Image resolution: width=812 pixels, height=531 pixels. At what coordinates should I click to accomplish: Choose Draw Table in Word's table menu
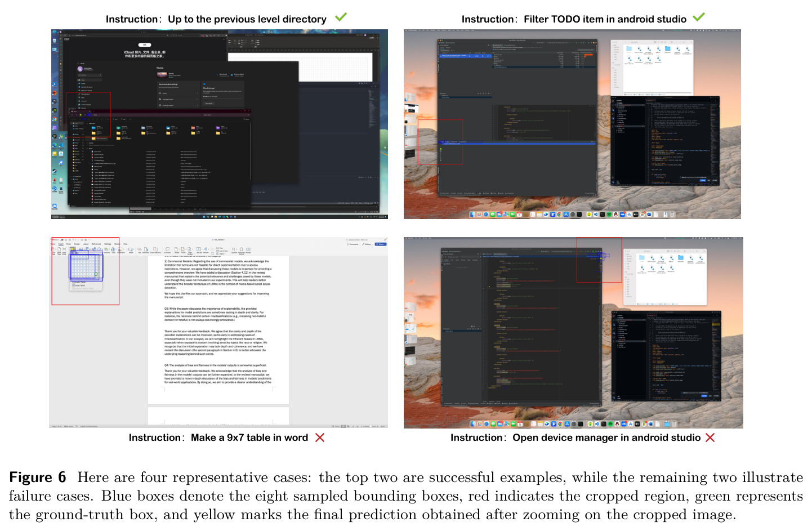pos(79,285)
